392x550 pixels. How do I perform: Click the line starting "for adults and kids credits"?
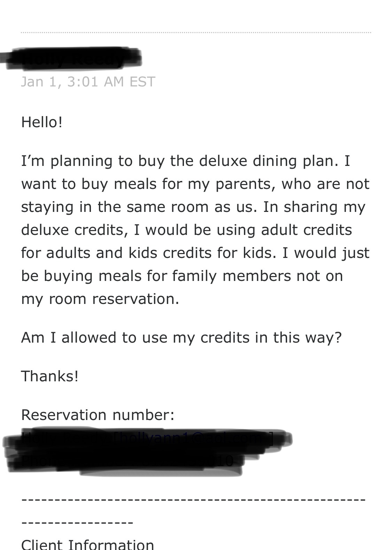point(195,253)
